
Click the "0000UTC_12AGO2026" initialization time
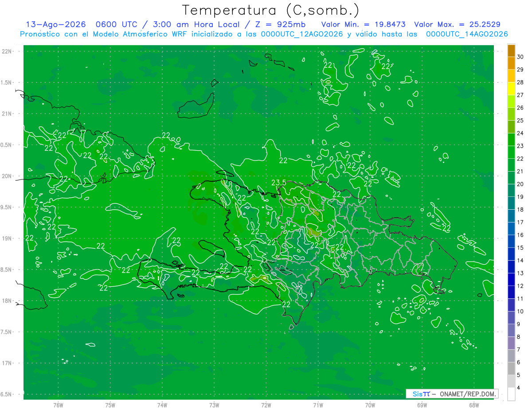click(302, 34)
